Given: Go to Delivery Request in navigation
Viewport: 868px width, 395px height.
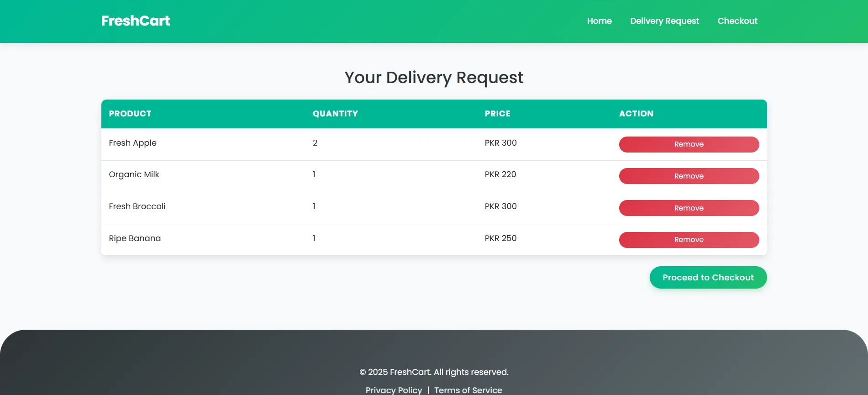Looking at the screenshot, I should [664, 21].
